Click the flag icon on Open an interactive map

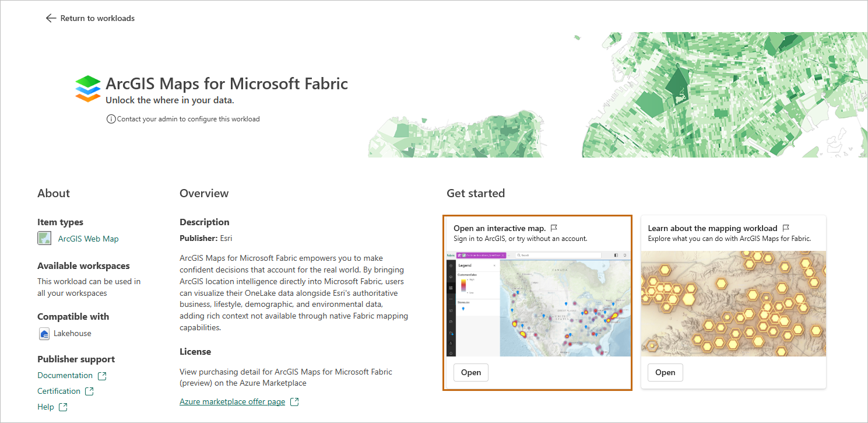(x=554, y=228)
